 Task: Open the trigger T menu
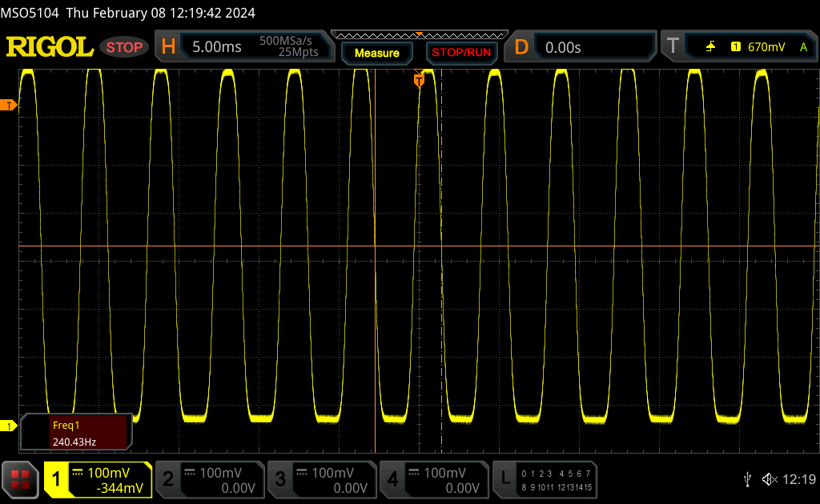tap(673, 46)
